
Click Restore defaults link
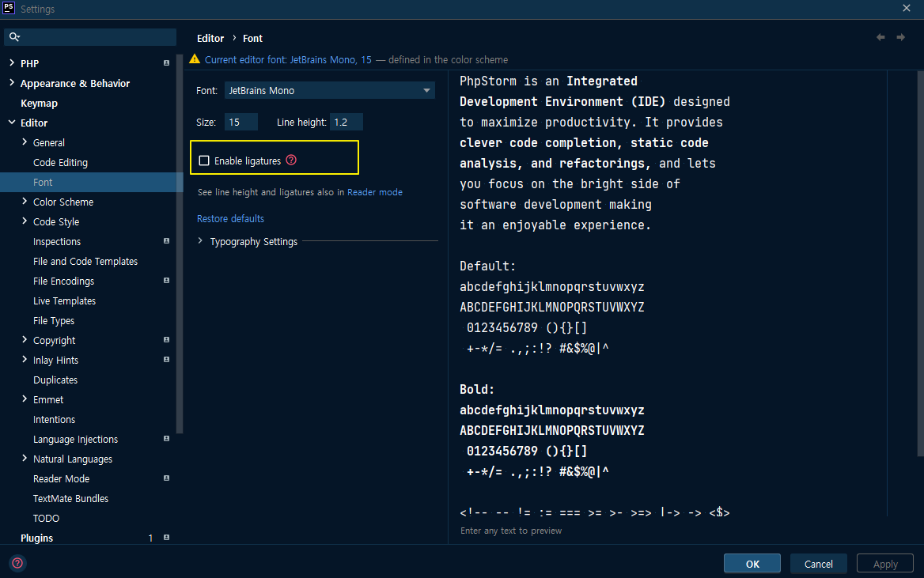point(230,218)
